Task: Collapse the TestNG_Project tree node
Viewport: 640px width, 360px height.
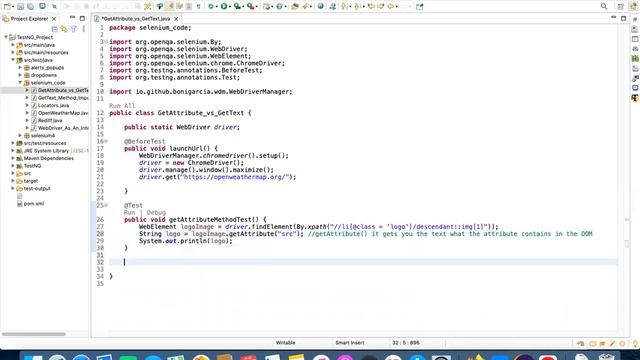Action: pos(6,37)
